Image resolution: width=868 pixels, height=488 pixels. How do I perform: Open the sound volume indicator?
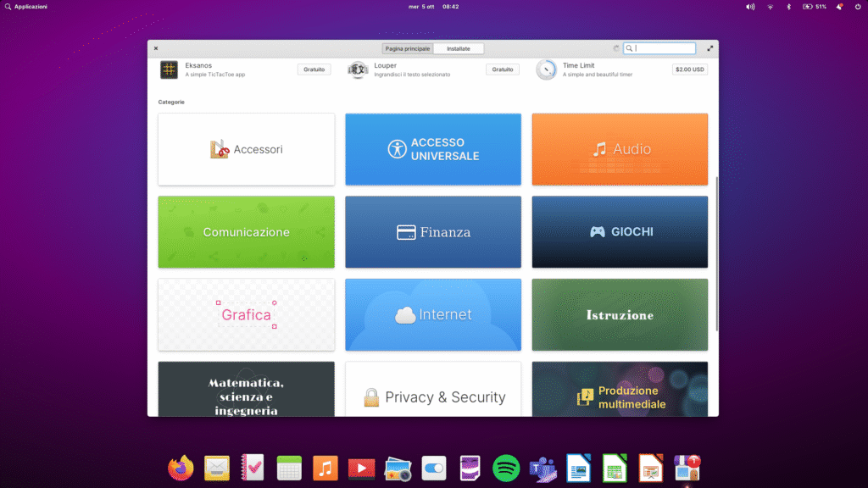click(x=750, y=7)
